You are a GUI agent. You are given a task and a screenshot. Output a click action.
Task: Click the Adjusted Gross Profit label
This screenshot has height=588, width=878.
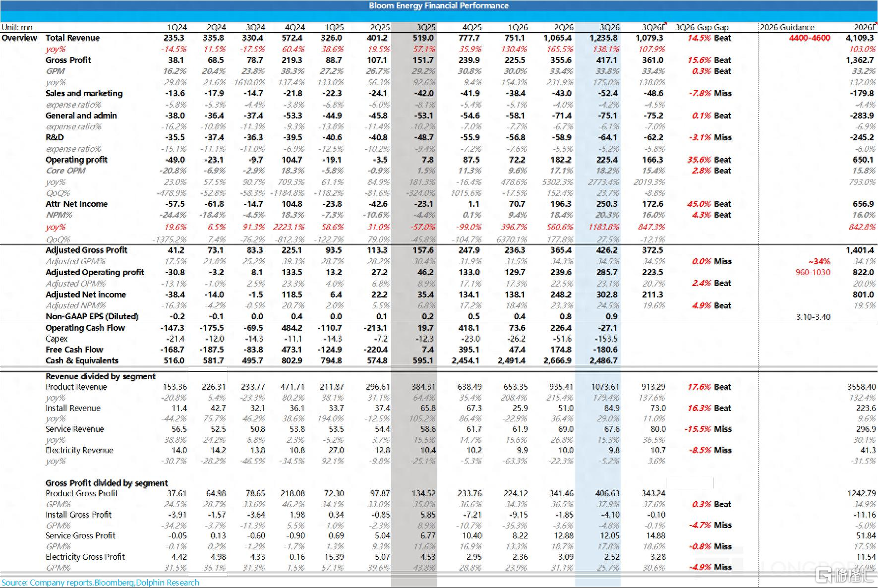click(86, 250)
